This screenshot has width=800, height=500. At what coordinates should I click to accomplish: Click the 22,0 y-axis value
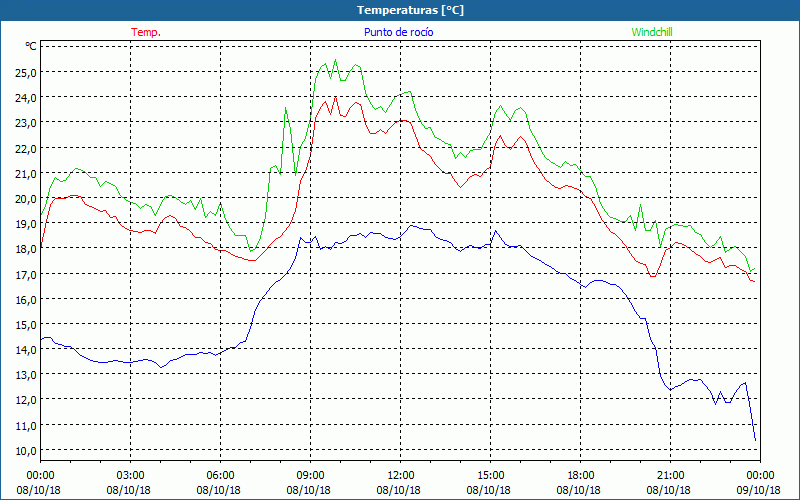click(x=26, y=148)
